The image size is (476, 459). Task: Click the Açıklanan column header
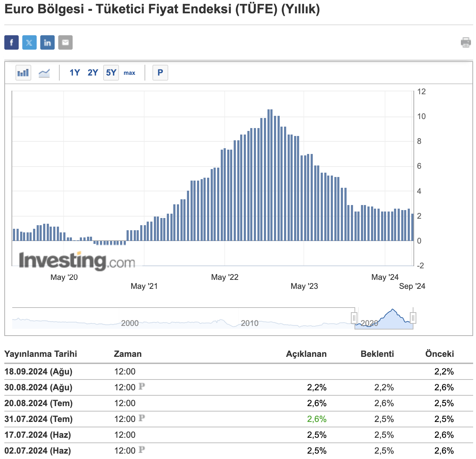point(306,354)
